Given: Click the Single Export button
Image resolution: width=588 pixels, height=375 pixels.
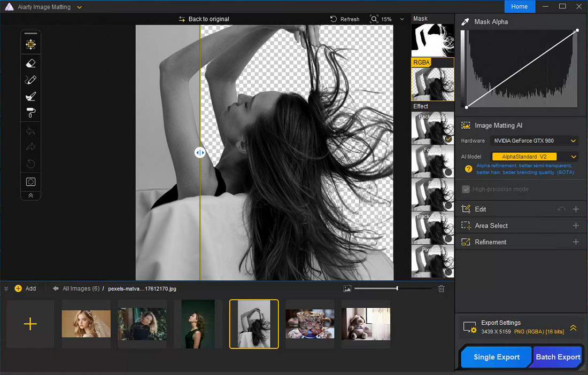Looking at the screenshot, I should click(x=497, y=357).
